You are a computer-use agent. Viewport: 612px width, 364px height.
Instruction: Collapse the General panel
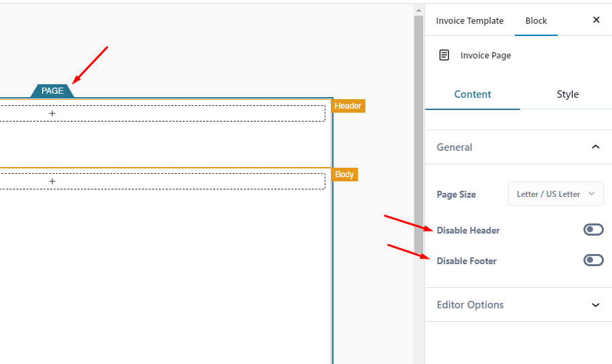pyautogui.click(x=518, y=147)
